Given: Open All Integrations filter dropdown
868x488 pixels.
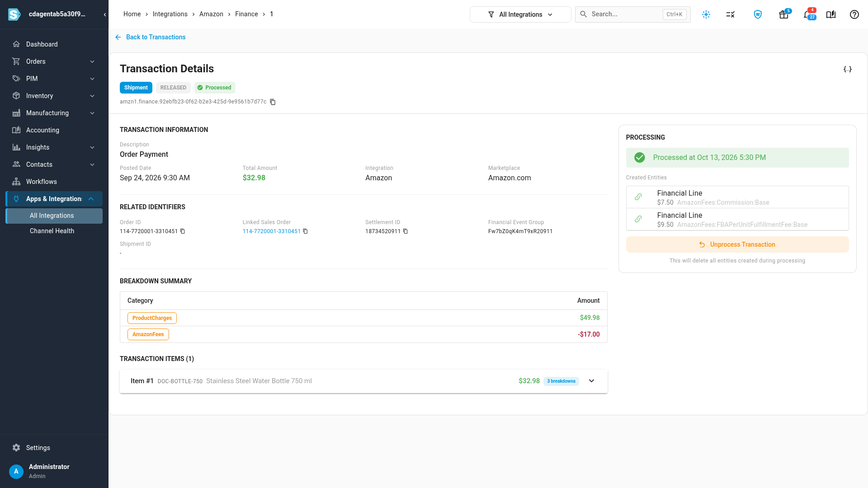Looking at the screenshot, I should coord(520,14).
